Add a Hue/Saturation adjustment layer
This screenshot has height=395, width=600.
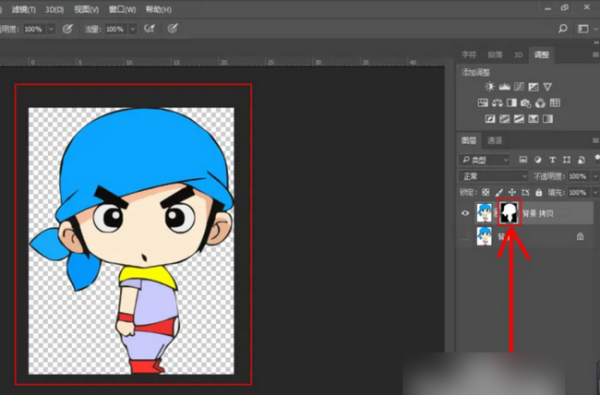[x=483, y=103]
